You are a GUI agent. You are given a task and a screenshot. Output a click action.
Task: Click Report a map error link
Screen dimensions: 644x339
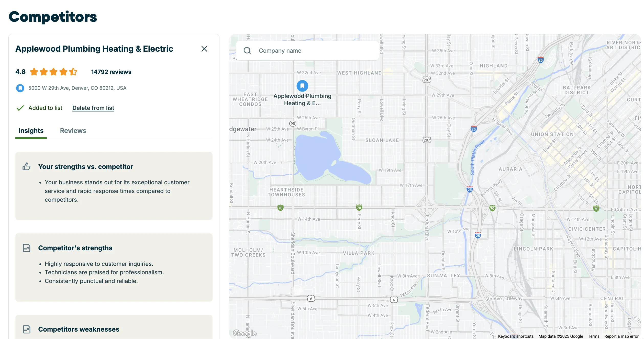(x=621, y=336)
